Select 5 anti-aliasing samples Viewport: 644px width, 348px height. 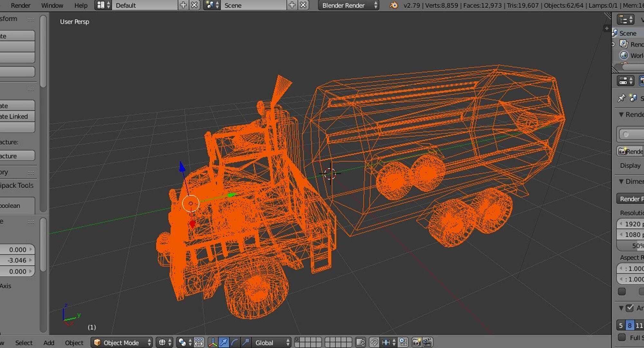[x=621, y=325]
